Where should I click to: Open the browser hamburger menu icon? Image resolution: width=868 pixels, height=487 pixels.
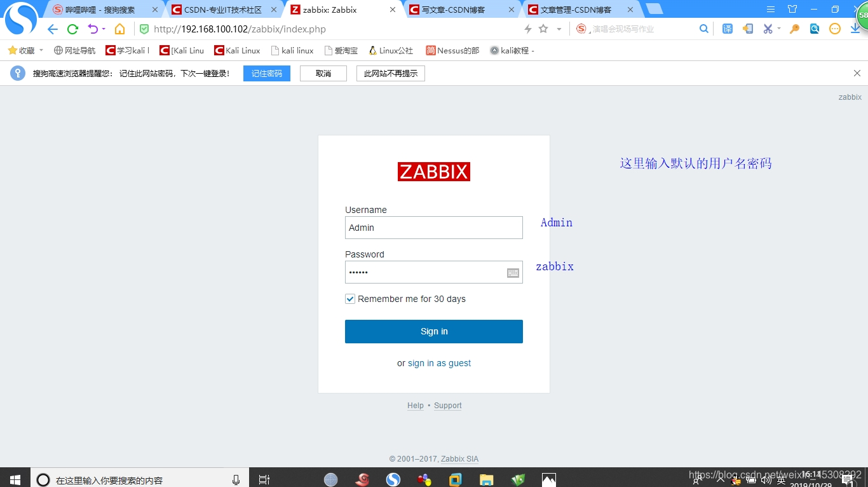[771, 10]
